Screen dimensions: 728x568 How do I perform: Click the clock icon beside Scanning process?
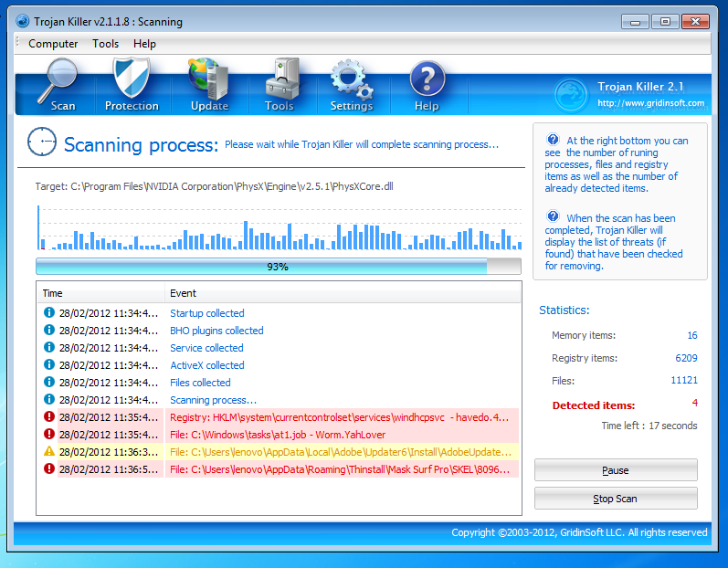pos(42,143)
